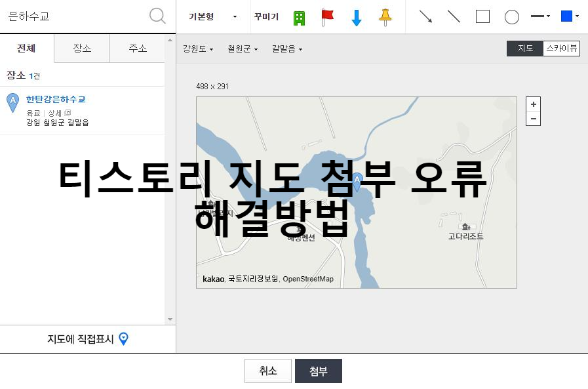
Task: Select the green building marker icon
Action: coord(299,18)
